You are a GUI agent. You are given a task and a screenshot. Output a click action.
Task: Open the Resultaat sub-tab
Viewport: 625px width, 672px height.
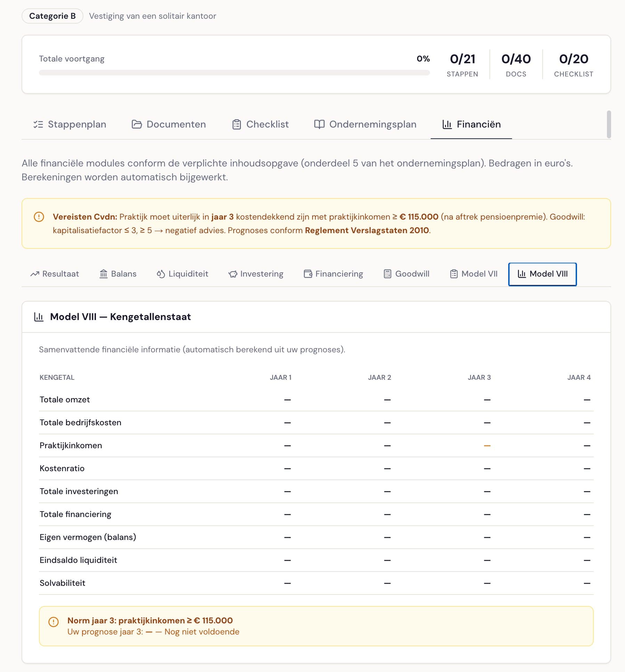coord(55,274)
